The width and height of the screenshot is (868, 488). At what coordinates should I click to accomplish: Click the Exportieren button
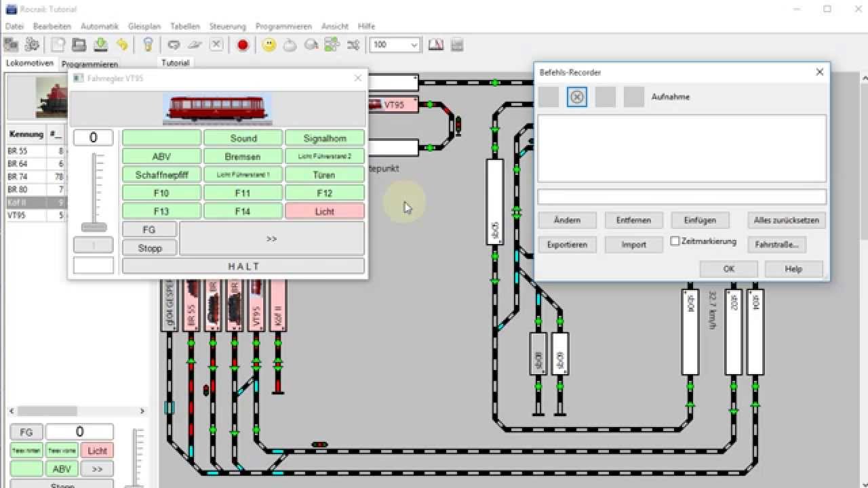567,245
